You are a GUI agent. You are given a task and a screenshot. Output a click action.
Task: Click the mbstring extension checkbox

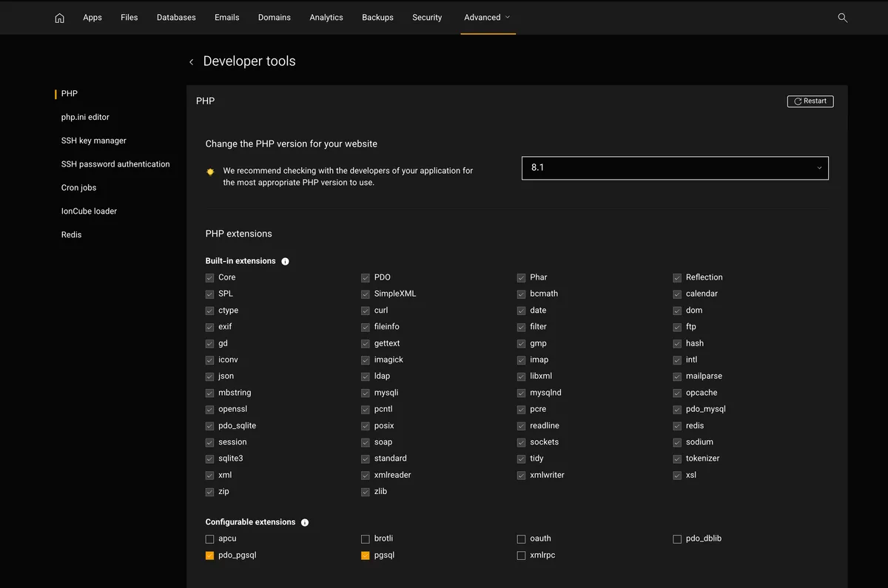point(210,393)
